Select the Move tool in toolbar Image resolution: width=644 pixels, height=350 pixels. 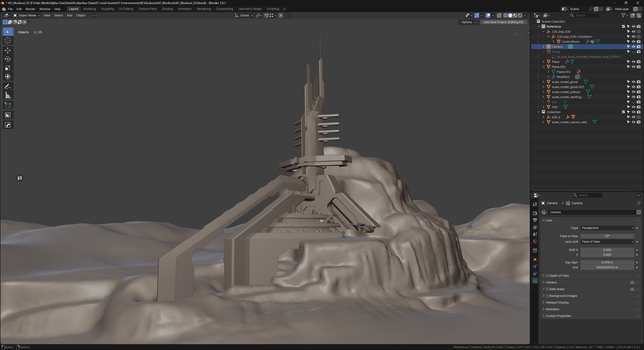tap(8, 50)
